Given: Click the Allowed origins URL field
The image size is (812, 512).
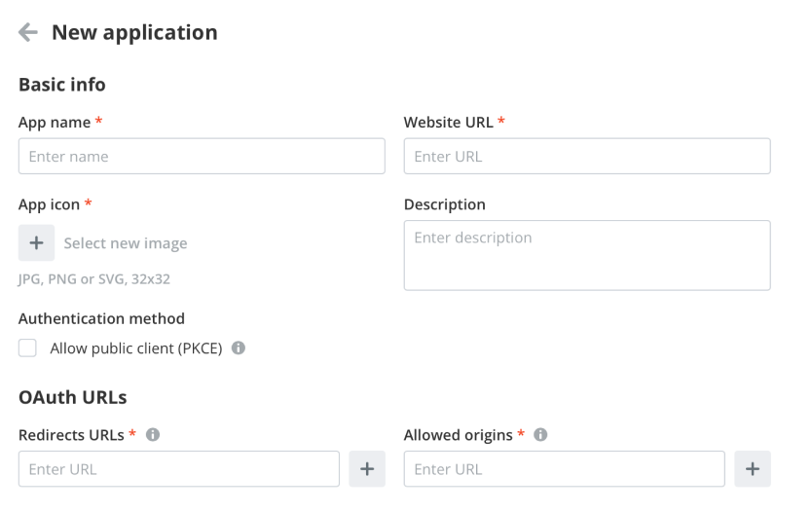Looking at the screenshot, I should pos(565,468).
